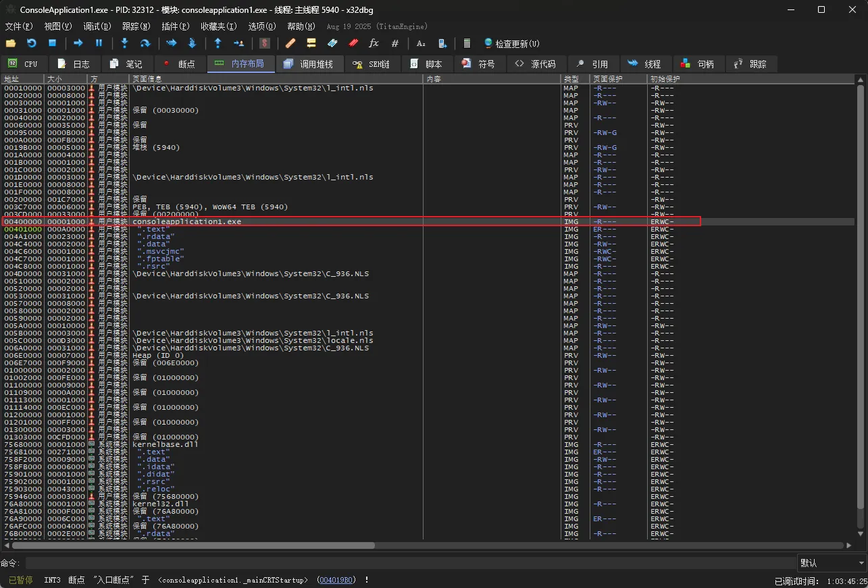Open comments toolbar icon
The image size is (868, 588).
pyautogui.click(x=311, y=43)
